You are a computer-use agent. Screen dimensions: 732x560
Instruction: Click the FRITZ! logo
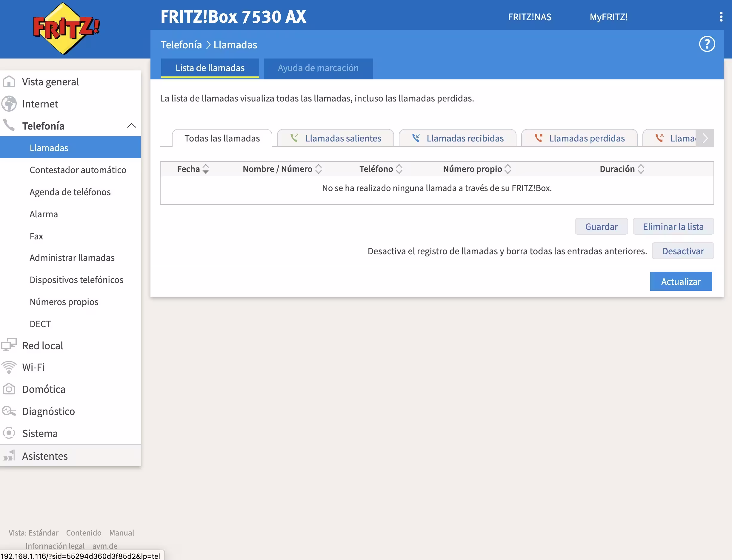point(66,29)
